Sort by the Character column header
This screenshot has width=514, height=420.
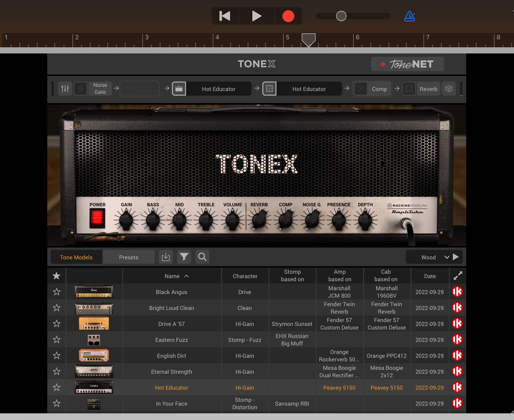click(x=245, y=276)
